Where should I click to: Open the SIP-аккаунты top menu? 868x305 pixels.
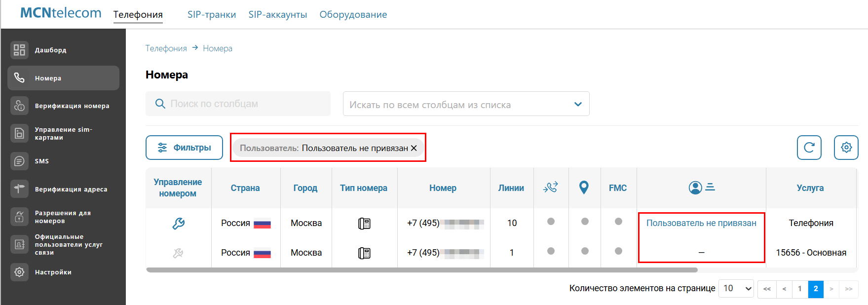tap(278, 14)
